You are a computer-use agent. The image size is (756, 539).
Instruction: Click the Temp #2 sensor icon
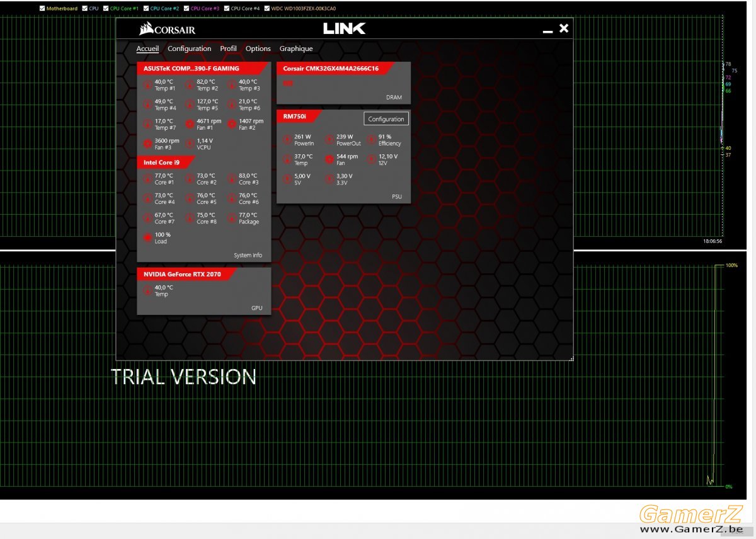pos(190,85)
